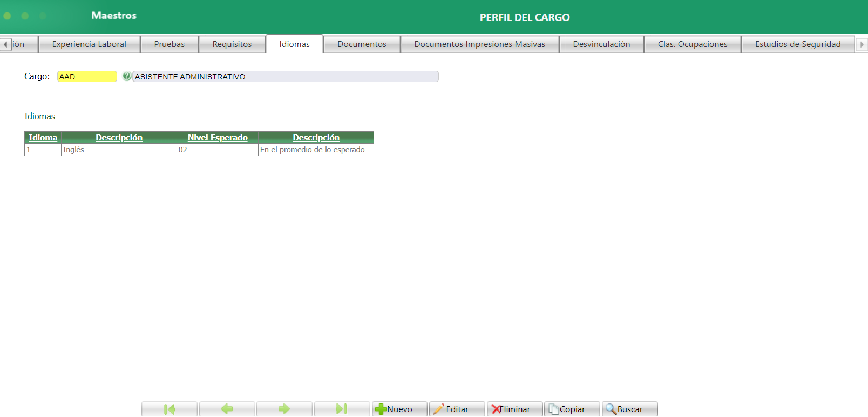Image resolution: width=868 pixels, height=417 pixels.
Task: Select 'En el promedio de lo esperado' cell
Action: coord(316,150)
